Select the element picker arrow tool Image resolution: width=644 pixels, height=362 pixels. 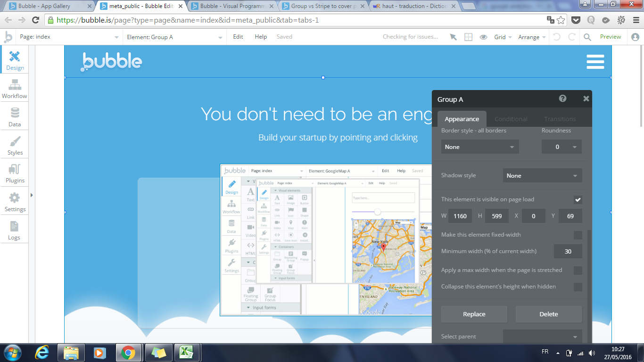454,37
